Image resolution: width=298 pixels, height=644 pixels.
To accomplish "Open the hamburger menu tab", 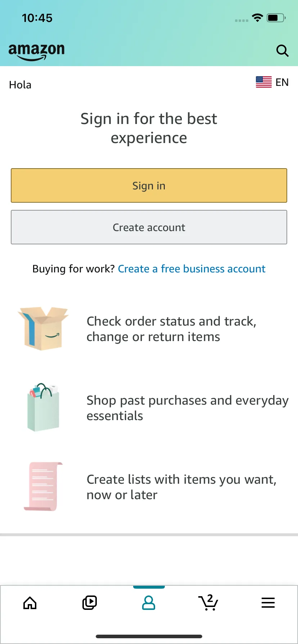I will coord(268,603).
